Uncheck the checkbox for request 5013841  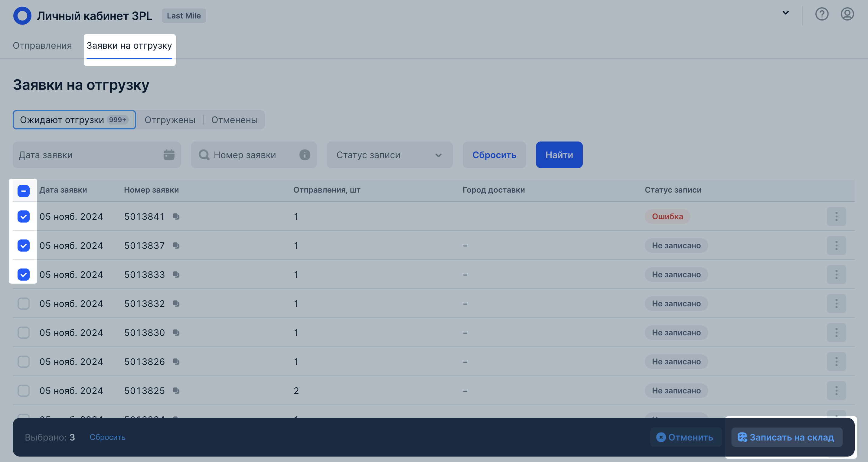(x=24, y=216)
